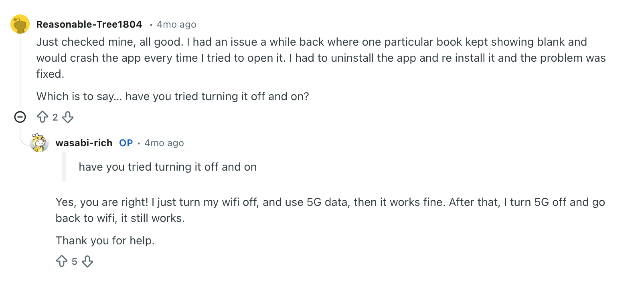This screenshot has width=644, height=282.
Task: Click the 4mo ago timestamp on top comment
Action: [176, 24]
